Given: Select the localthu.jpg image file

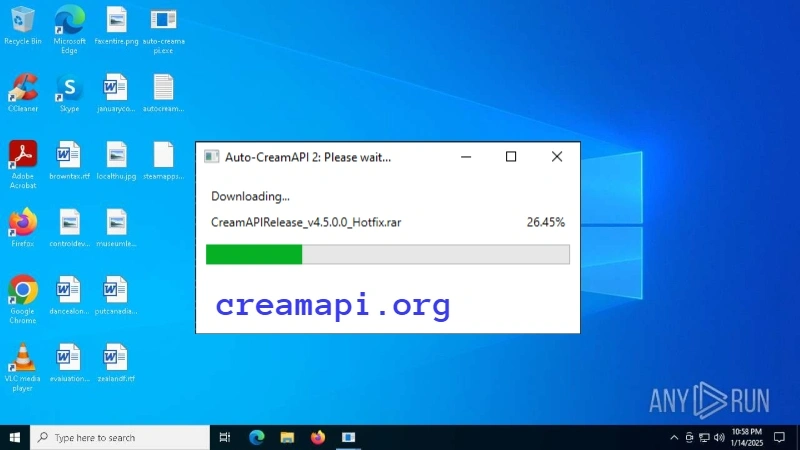Looking at the screenshot, I should [x=116, y=160].
